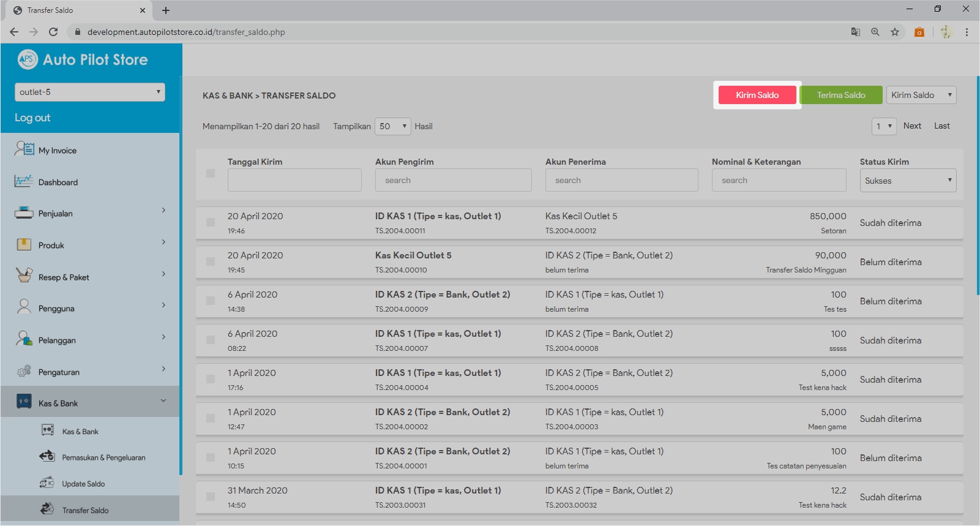Go to Kas & Bank submenu item
Image resolution: width=980 pixels, height=526 pixels.
point(80,432)
